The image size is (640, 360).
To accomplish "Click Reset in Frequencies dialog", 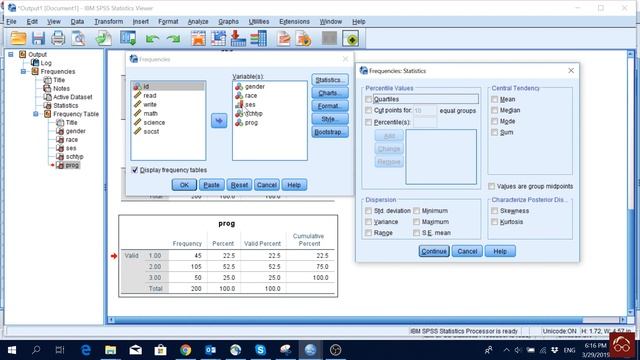I will [239, 185].
